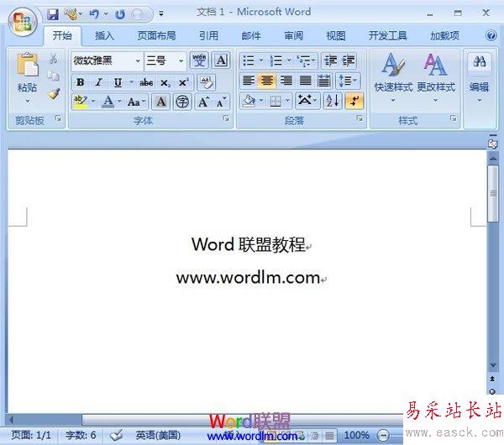Screen dimensions: 504x445
Task: Decrease paragraph indent
Action: pyautogui.click(x=330, y=60)
